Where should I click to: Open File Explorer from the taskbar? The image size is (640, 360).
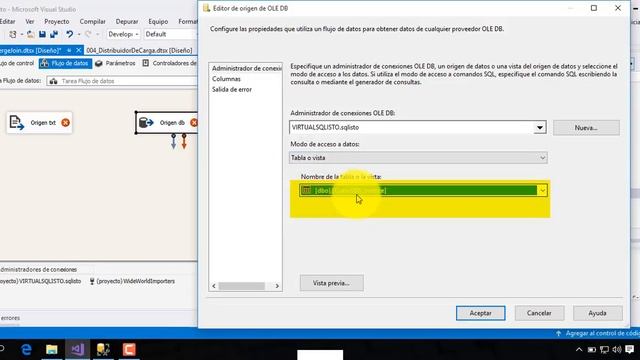click(52, 349)
